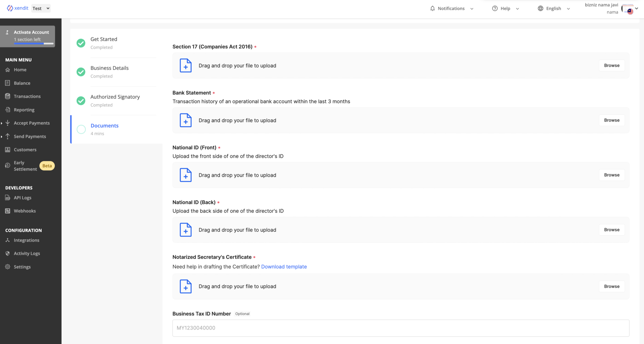Image resolution: width=644 pixels, height=344 pixels.
Task: Open the Transactions menu item
Action: pyautogui.click(x=27, y=96)
